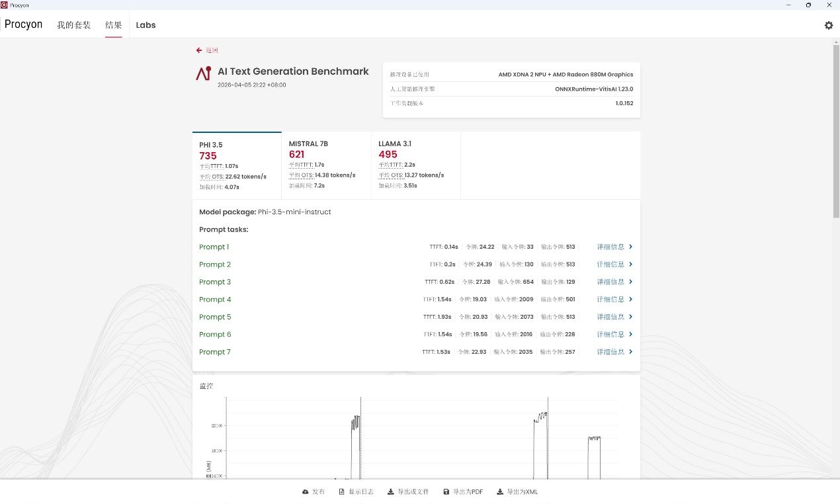Click the AI Text Generation Benchmark title
Screen dimensions: 840x504
293,71
